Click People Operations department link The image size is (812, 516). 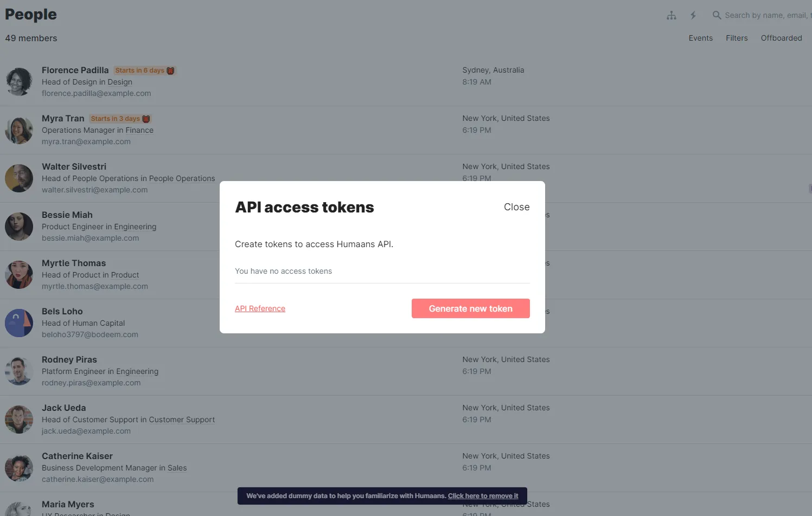pos(182,178)
